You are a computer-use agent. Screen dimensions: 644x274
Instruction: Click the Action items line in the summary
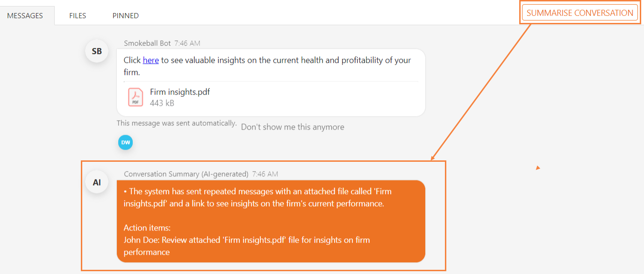pos(147,228)
